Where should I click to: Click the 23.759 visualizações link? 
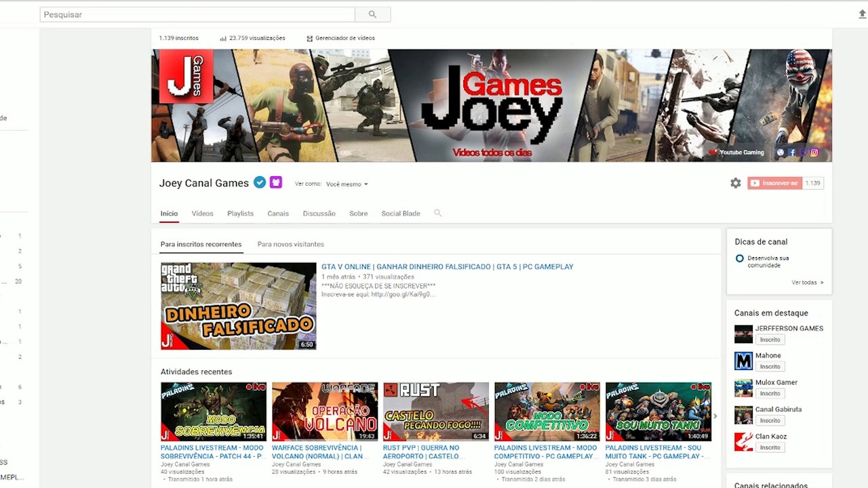point(257,39)
